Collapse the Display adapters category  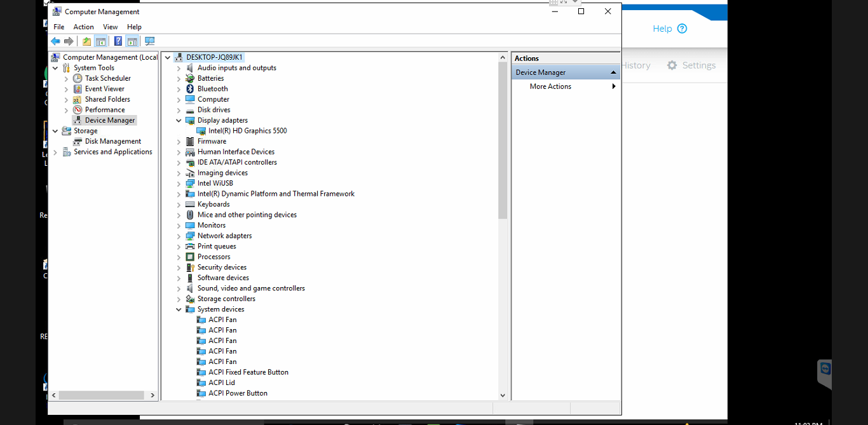179,121
